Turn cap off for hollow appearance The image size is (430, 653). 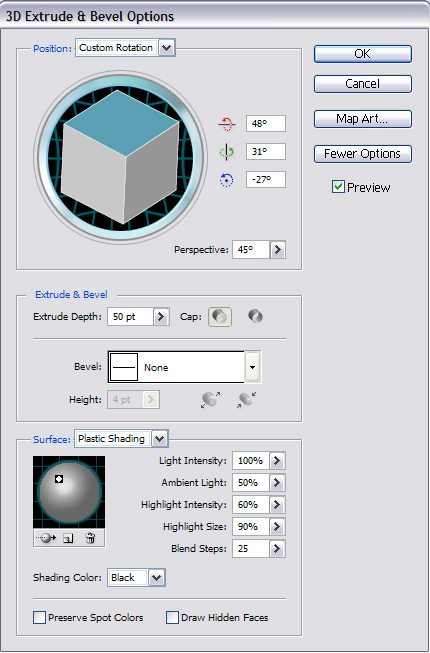(x=255, y=317)
